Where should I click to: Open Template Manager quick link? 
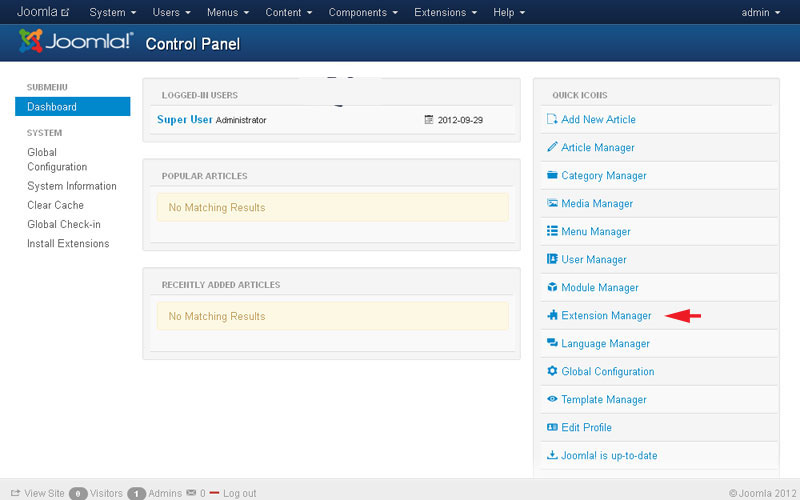(604, 399)
